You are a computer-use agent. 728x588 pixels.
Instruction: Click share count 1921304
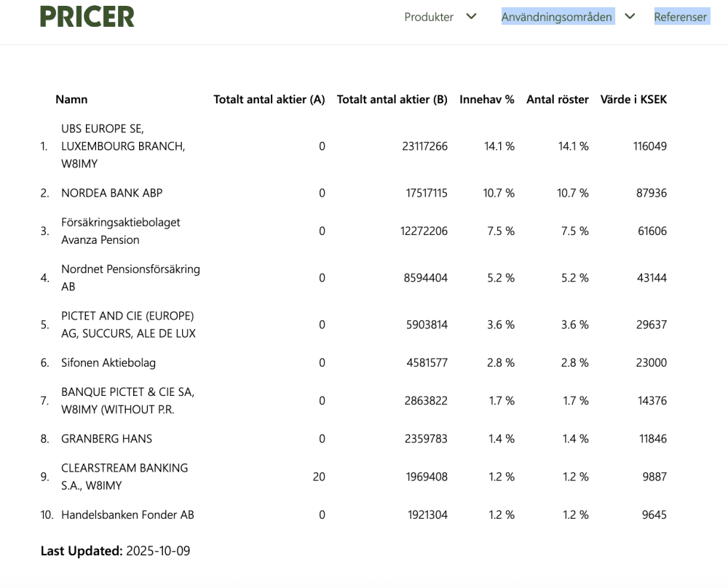click(427, 515)
